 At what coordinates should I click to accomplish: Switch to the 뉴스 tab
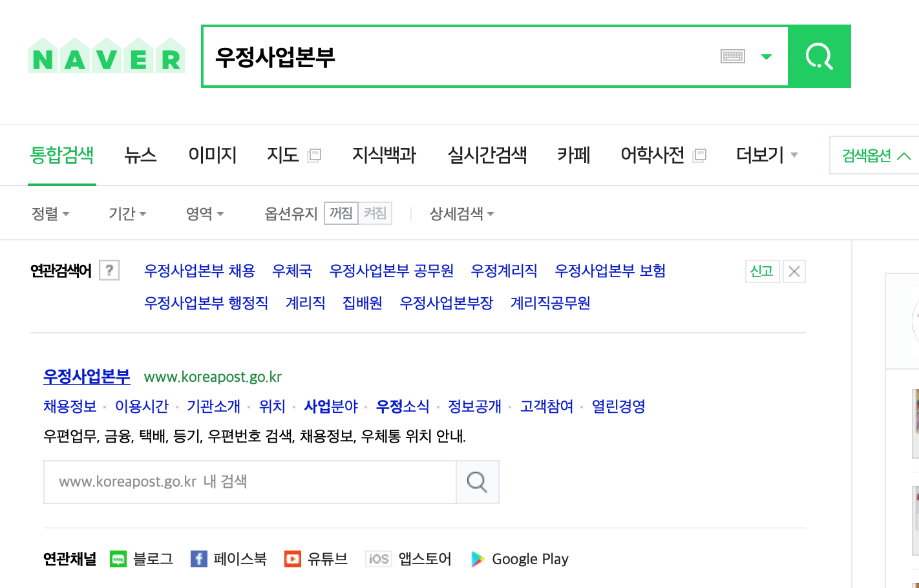click(x=141, y=155)
